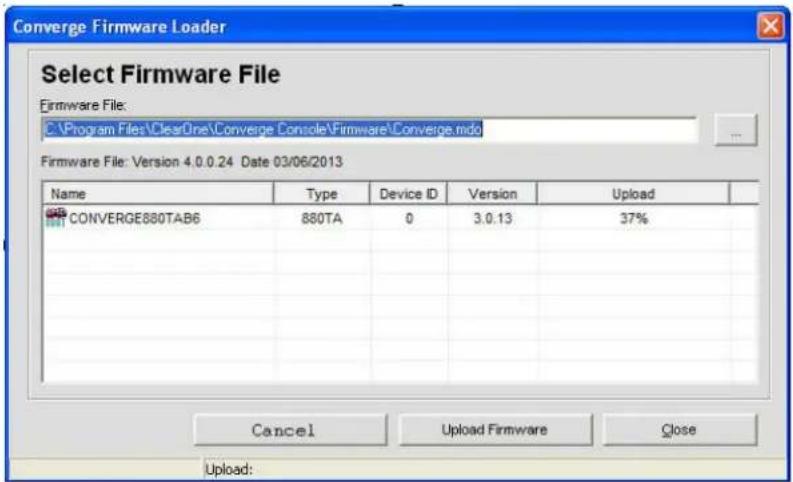This screenshot has width=793, height=482.
Task: Close the Converge Firmware Loader window
Action: [770, 25]
